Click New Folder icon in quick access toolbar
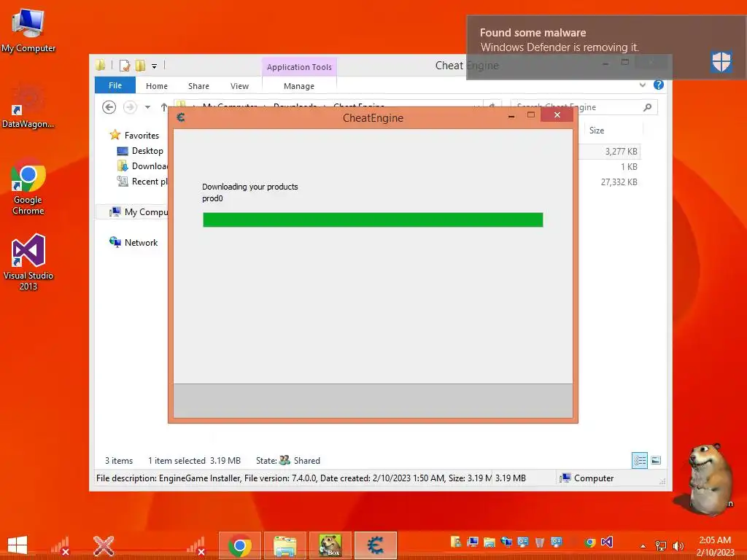This screenshot has width=747, height=560. [x=140, y=66]
